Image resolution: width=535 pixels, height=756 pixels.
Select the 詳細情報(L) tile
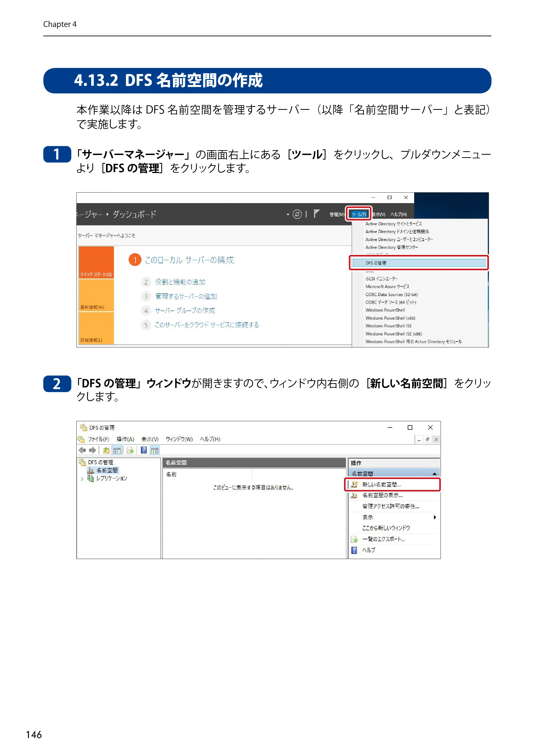tap(96, 328)
